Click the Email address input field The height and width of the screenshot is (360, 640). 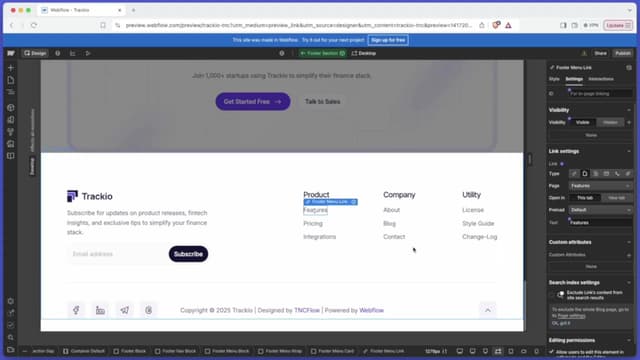pos(117,254)
